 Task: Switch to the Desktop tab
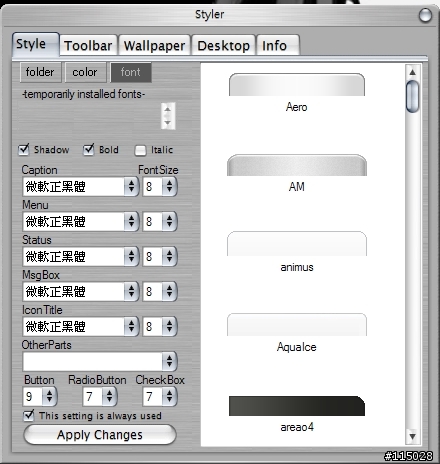(x=223, y=45)
